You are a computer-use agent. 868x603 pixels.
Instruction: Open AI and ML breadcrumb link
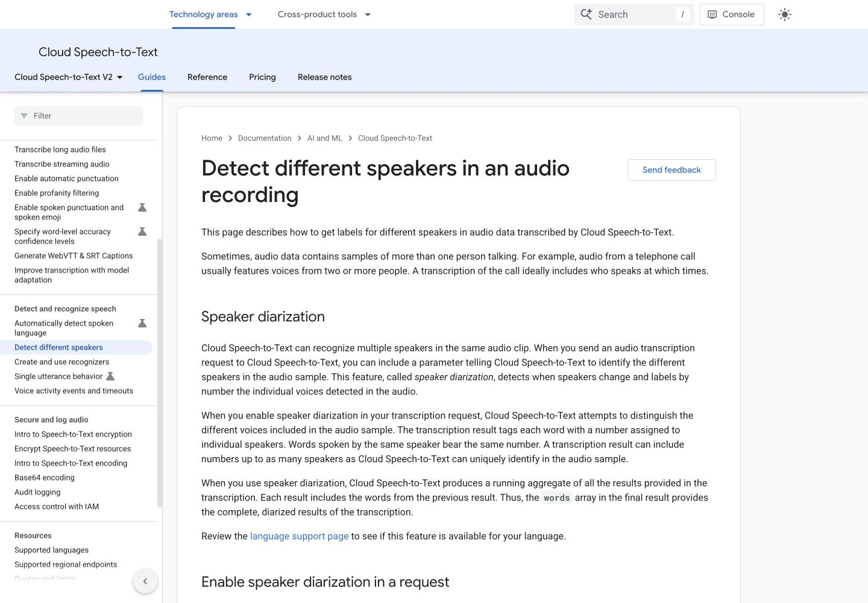click(x=325, y=138)
